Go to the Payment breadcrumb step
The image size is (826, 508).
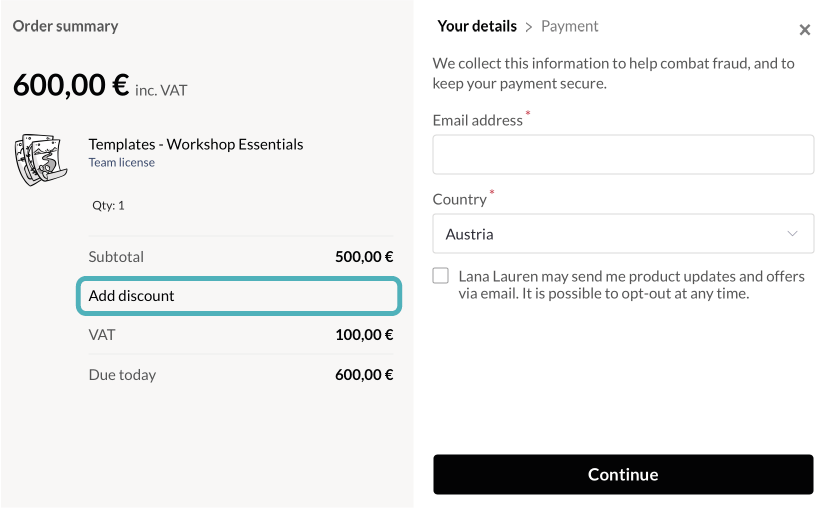(569, 27)
